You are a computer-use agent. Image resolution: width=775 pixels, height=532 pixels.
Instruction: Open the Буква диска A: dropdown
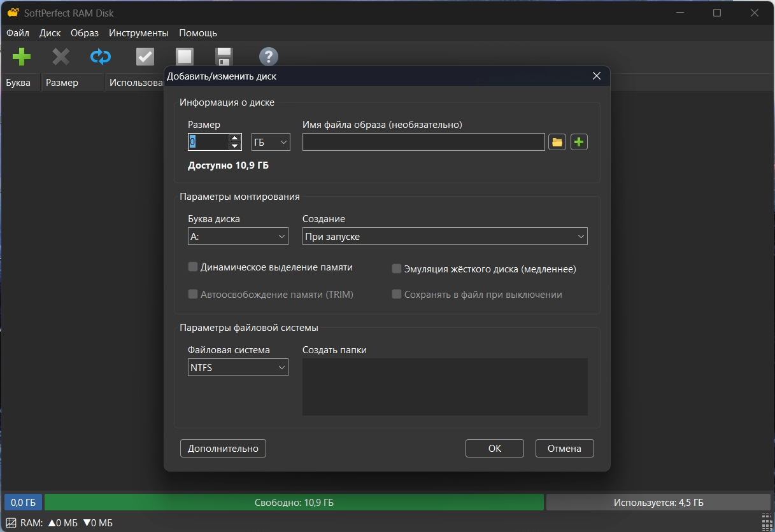tap(238, 236)
